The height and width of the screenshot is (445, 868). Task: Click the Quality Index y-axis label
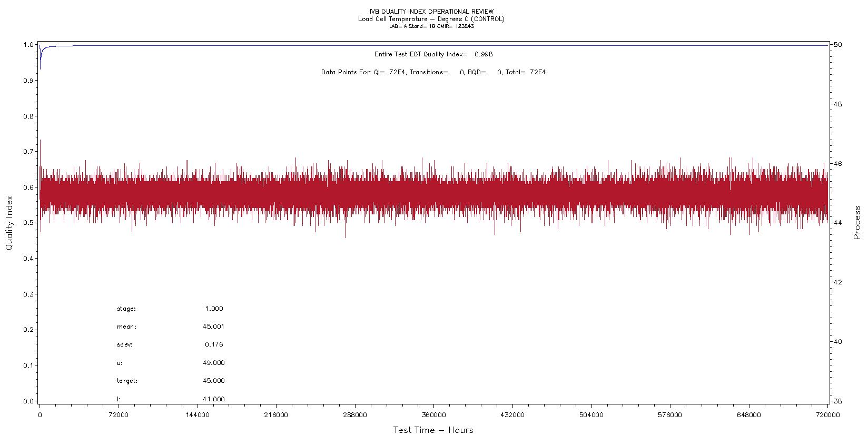tap(9, 223)
